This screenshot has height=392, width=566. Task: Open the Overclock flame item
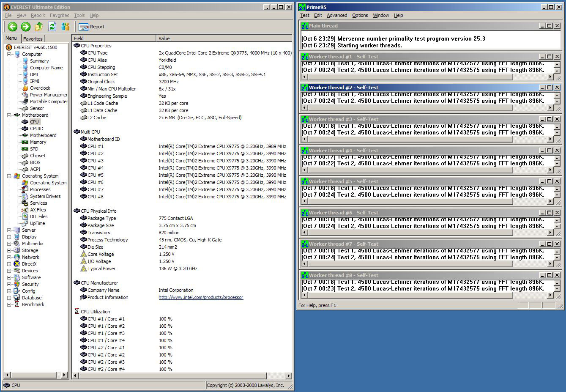pyautogui.click(x=25, y=88)
